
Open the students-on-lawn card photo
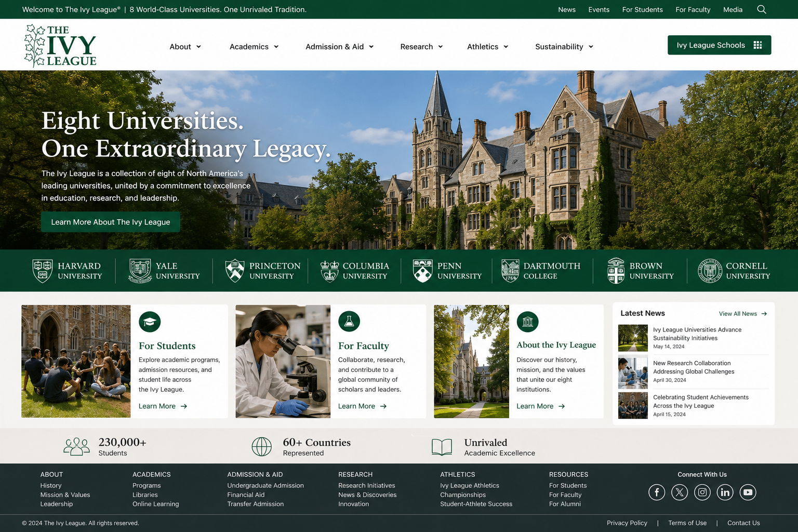pos(76,361)
